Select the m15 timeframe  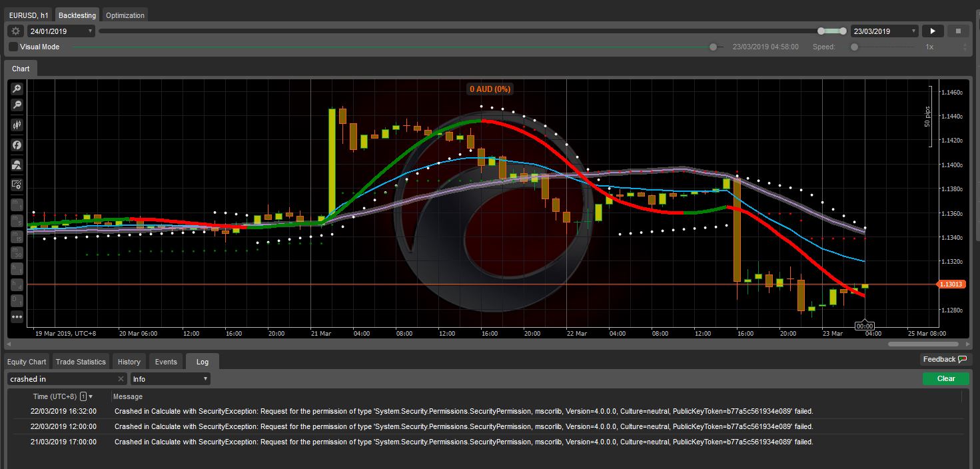[x=17, y=236]
